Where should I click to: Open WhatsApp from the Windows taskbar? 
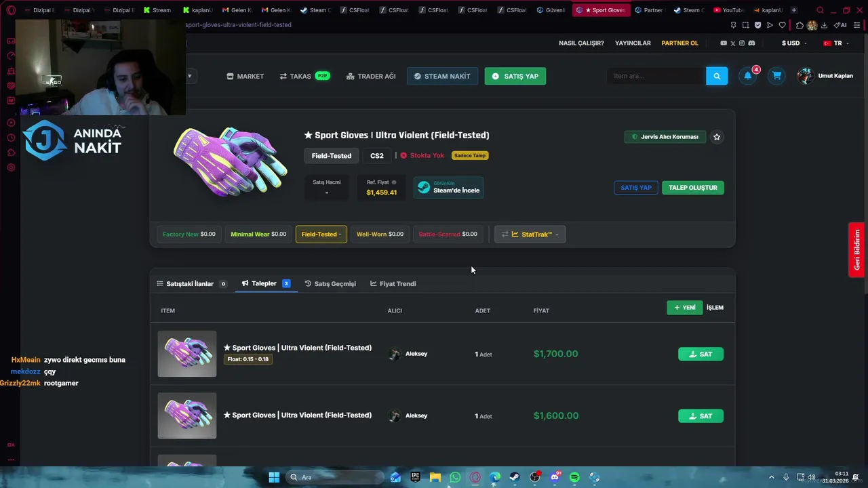pyautogui.click(x=455, y=477)
